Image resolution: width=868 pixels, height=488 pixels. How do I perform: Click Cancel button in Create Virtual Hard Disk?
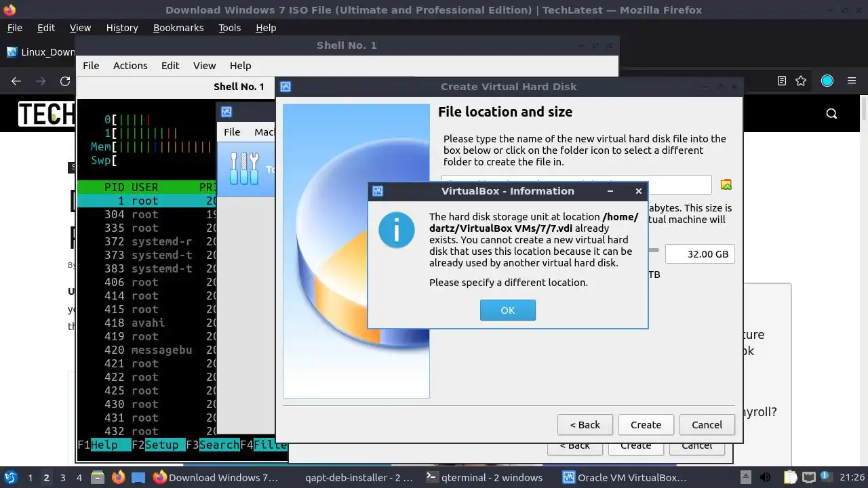pyautogui.click(x=707, y=425)
